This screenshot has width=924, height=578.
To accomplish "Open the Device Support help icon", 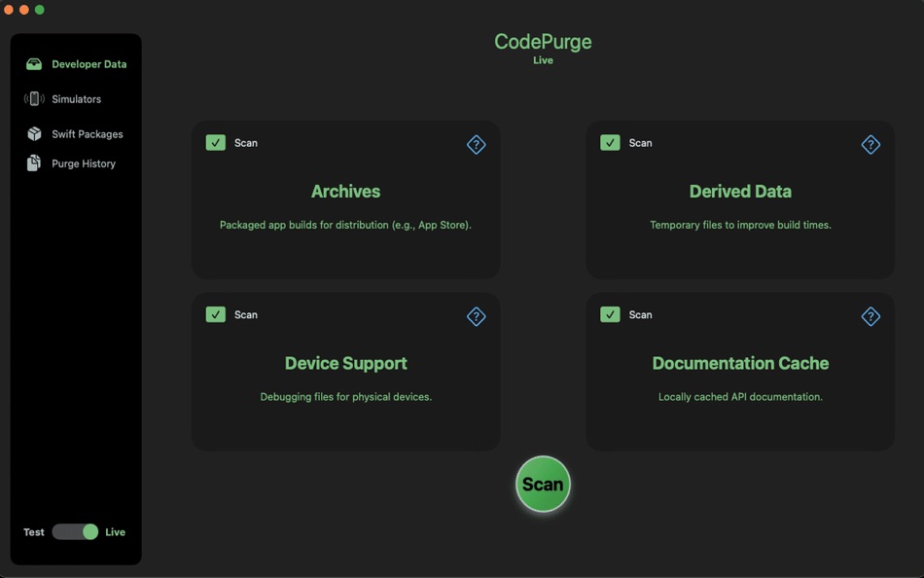I will click(477, 316).
